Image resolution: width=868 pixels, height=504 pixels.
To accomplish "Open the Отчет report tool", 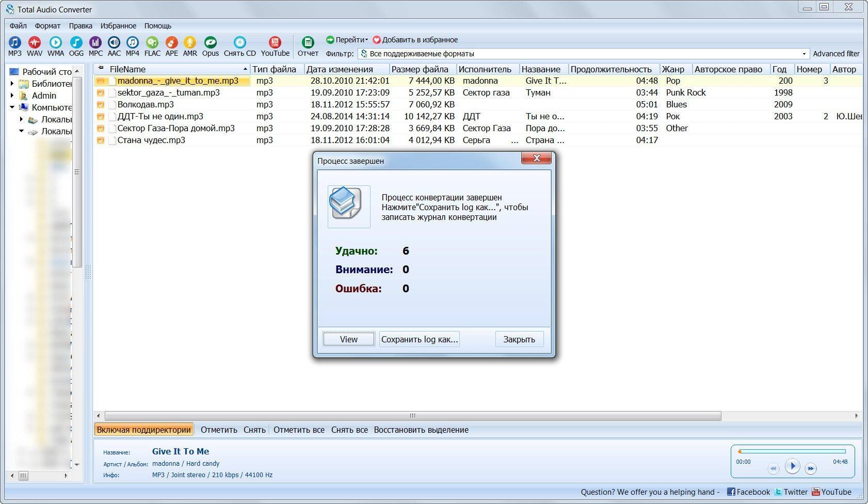I will pyautogui.click(x=308, y=46).
